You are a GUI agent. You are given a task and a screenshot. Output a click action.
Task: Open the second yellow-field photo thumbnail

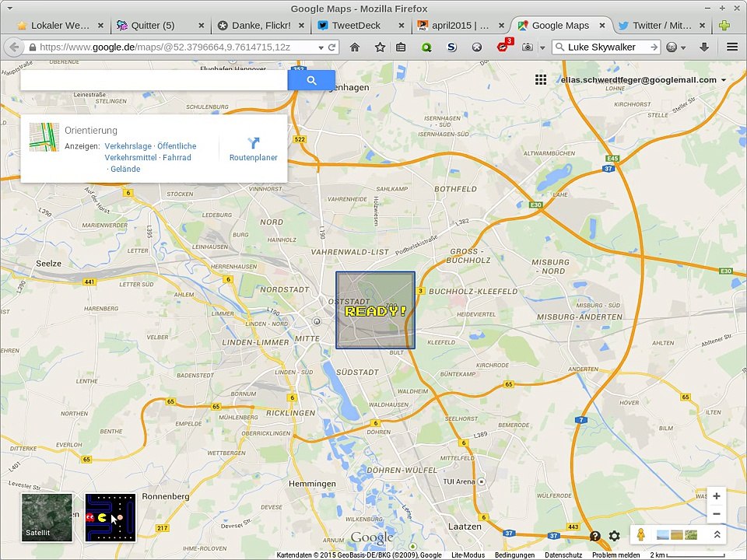pos(676,535)
